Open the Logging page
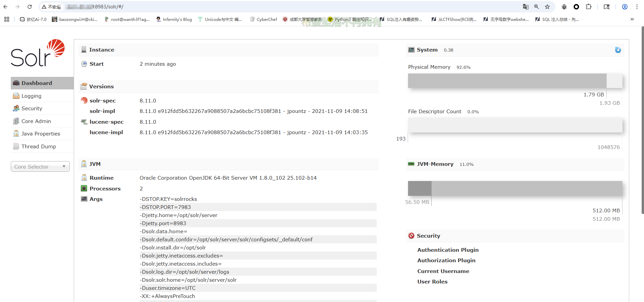 tap(31, 96)
